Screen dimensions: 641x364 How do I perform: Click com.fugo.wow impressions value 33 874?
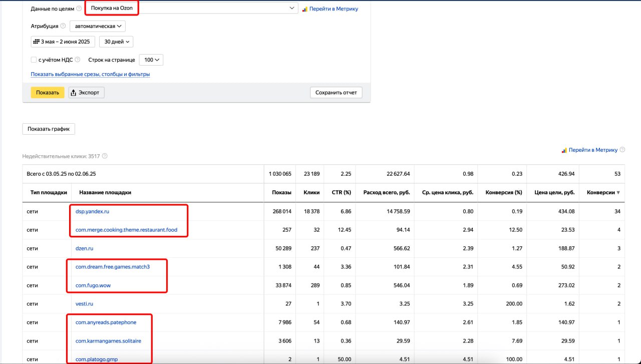coord(283,285)
